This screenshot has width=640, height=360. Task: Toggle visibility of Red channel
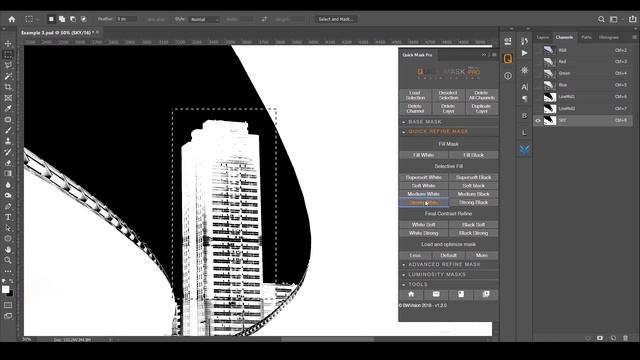(538, 62)
